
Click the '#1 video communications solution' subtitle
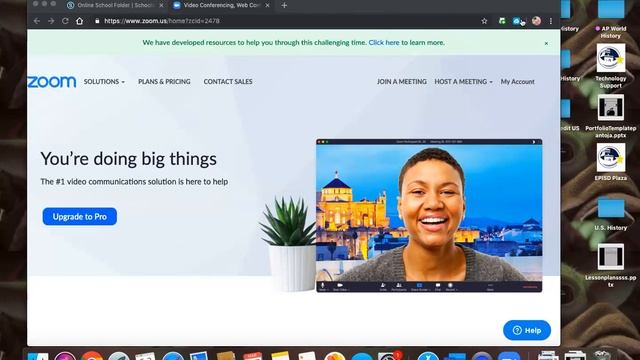pyautogui.click(x=134, y=182)
